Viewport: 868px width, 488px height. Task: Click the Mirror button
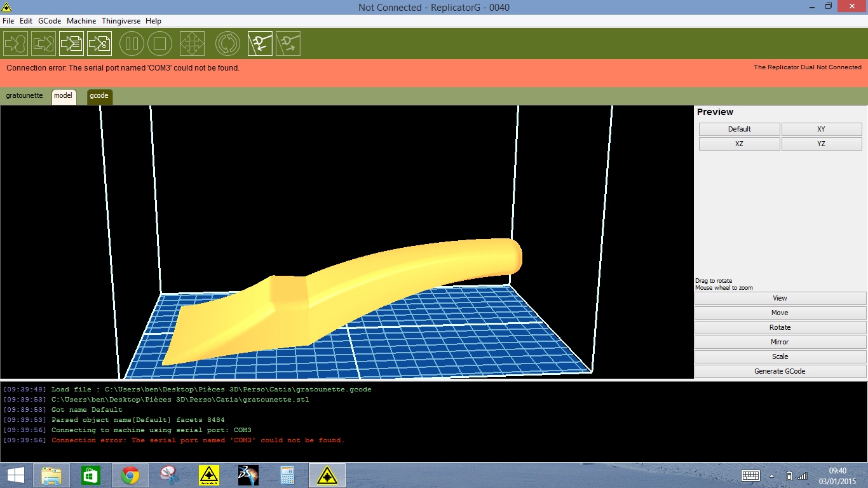[x=780, y=342]
